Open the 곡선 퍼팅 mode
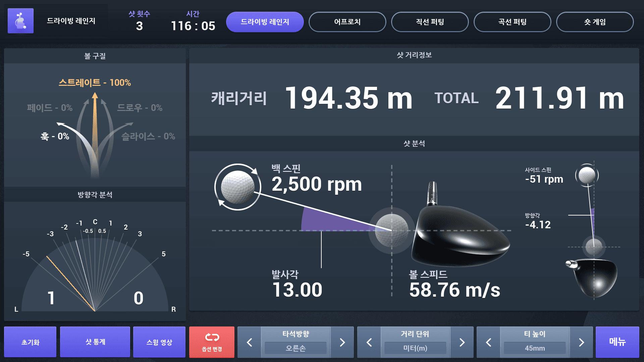644x362 pixels. coord(512,22)
